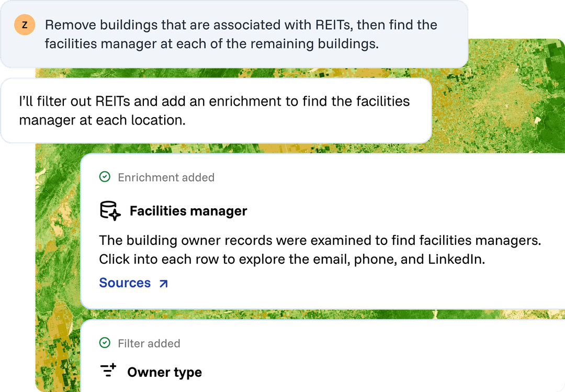Click the green check beside Filter added
Screen dimensions: 565x392
105,343
